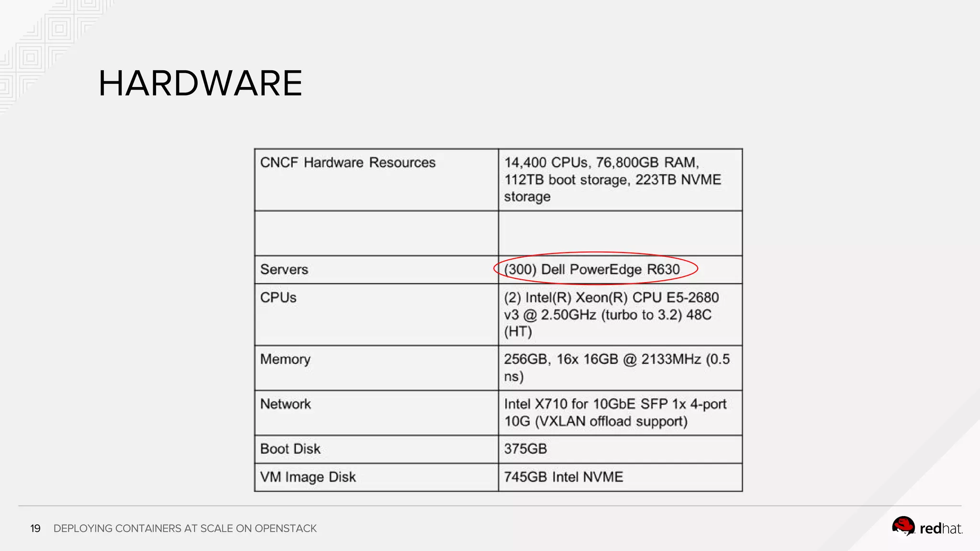Click the footer text Deploying Containers at Scale
Screen dimensions: 980x551
coord(185,529)
